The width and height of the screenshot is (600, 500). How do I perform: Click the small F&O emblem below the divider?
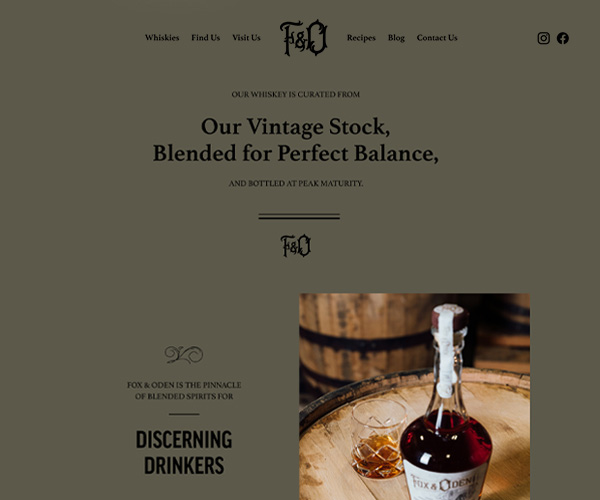pos(295,246)
